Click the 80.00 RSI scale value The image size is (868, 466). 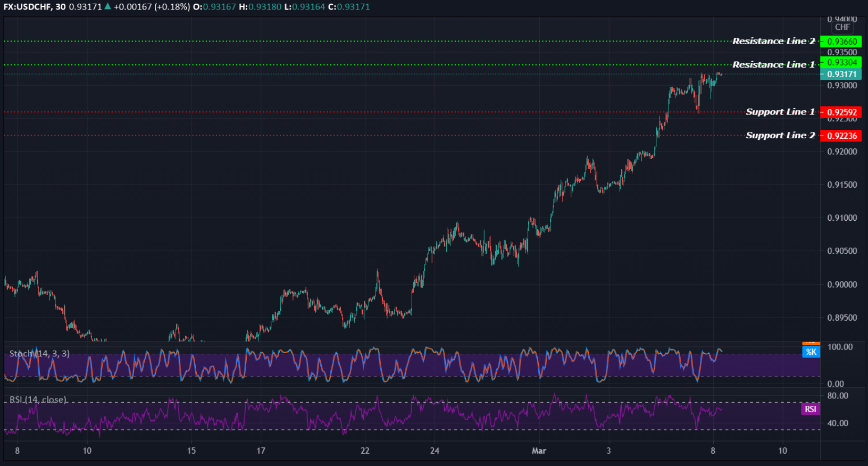click(838, 396)
